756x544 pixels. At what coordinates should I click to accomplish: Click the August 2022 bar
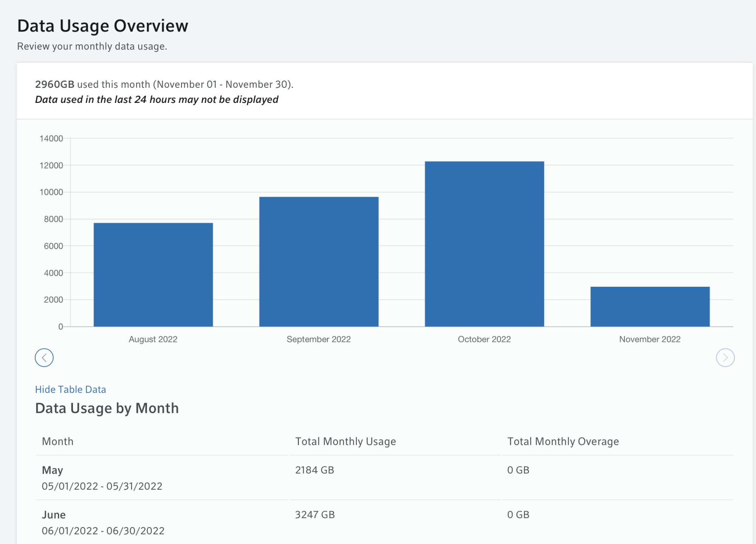tap(153, 275)
